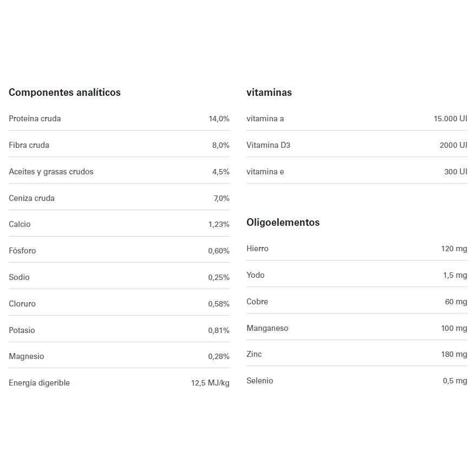Select the Hierro 120 mg value

click(x=454, y=249)
